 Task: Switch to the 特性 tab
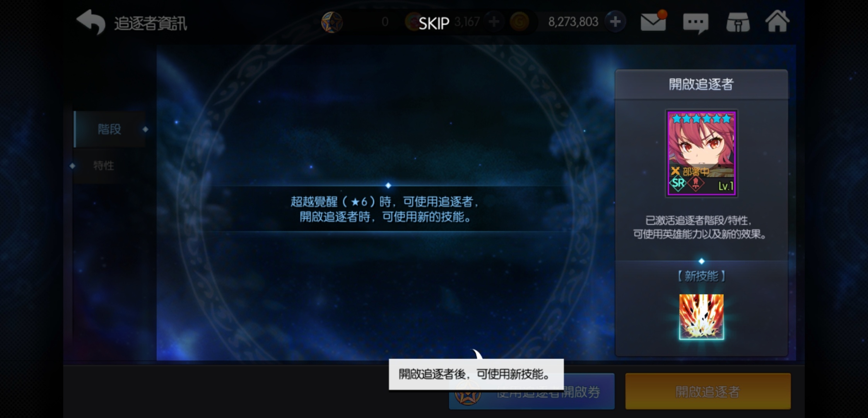104,166
